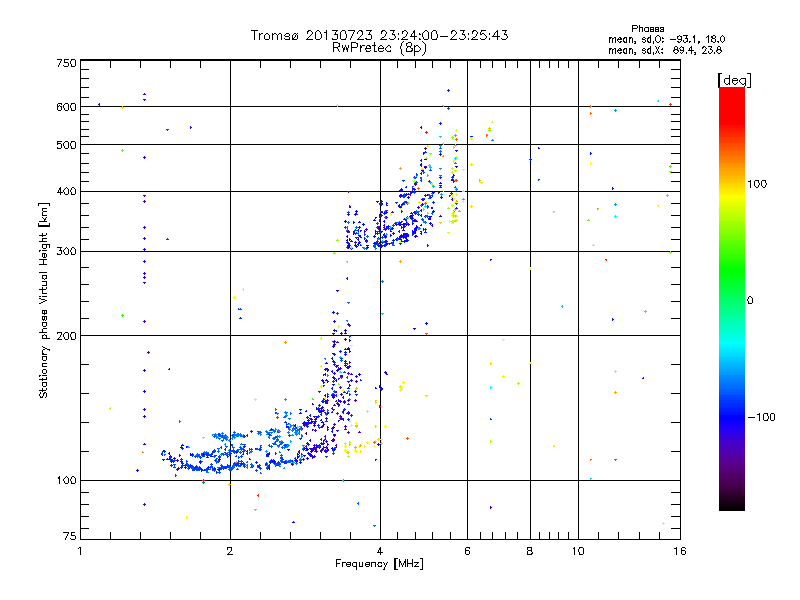Click the y-axis tick label '750'
Viewport: 800px width, 600px height.
click(66, 63)
